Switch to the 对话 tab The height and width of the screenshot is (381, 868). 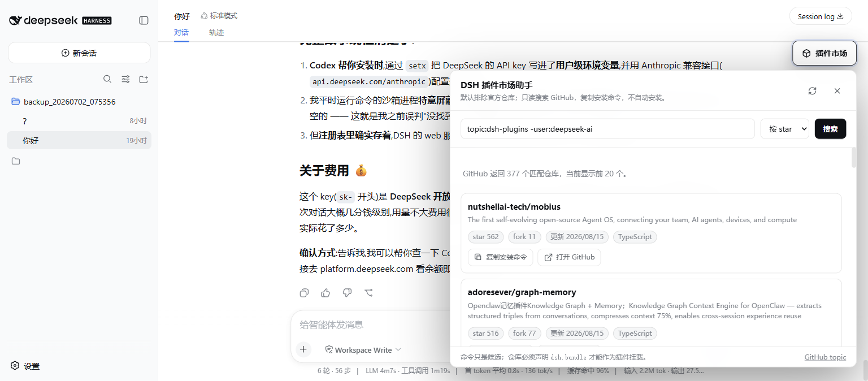click(181, 32)
